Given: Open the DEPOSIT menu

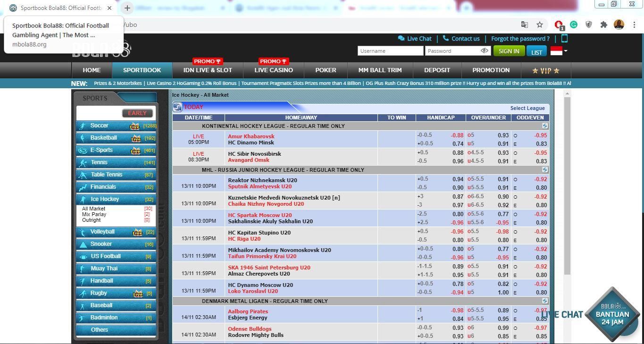Looking at the screenshot, I should point(437,70).
